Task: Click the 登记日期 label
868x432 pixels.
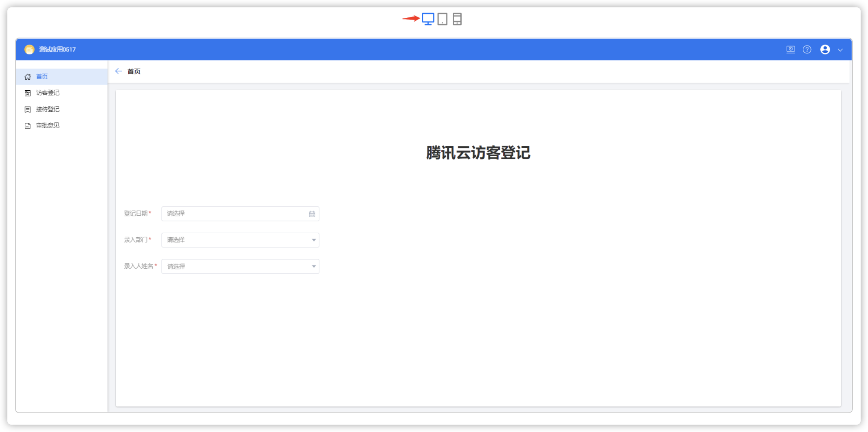Action: point(136,213)
